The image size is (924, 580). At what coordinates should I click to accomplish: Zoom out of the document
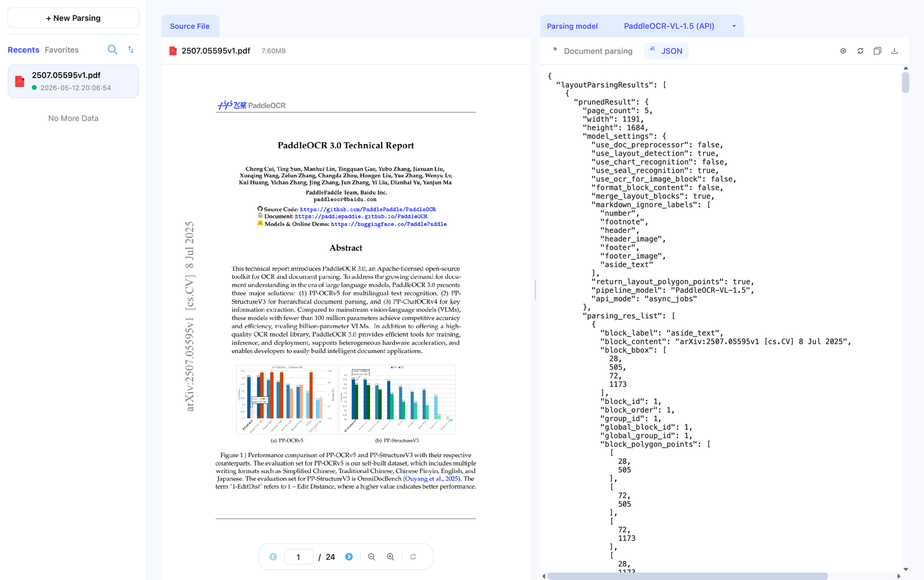[x=371, y=557]
